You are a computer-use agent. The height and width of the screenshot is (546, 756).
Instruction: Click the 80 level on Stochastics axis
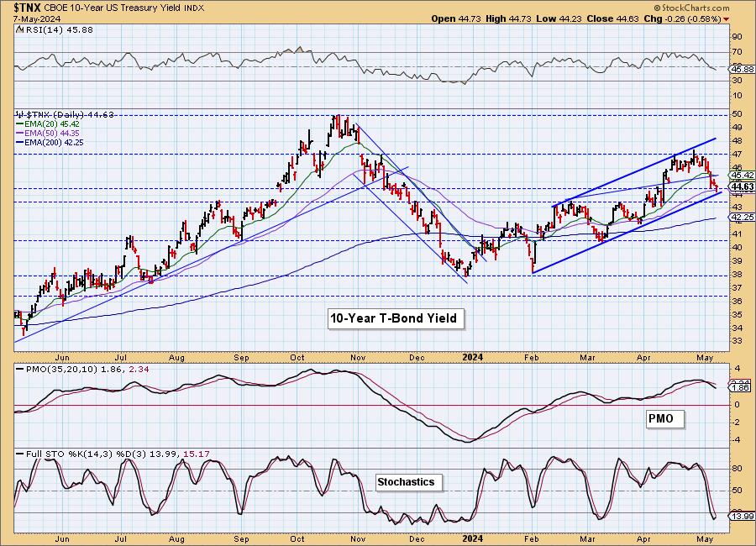coord(738,469)
